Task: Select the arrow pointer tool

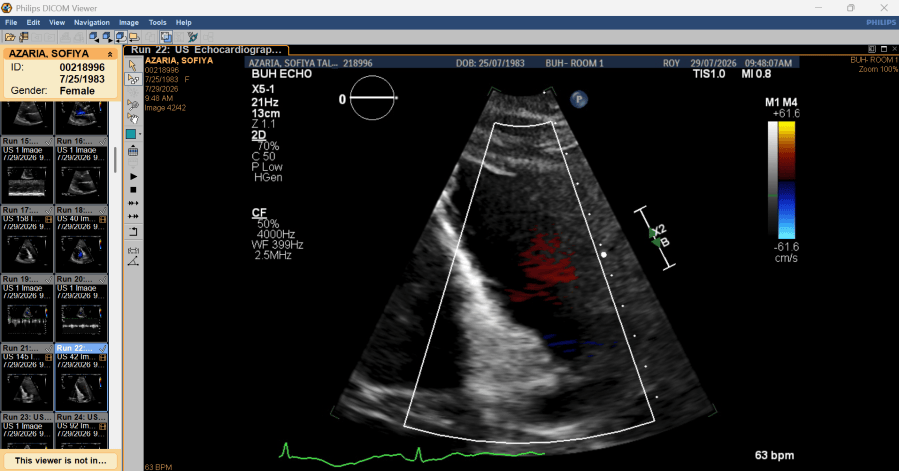Action: pos(133,65)
